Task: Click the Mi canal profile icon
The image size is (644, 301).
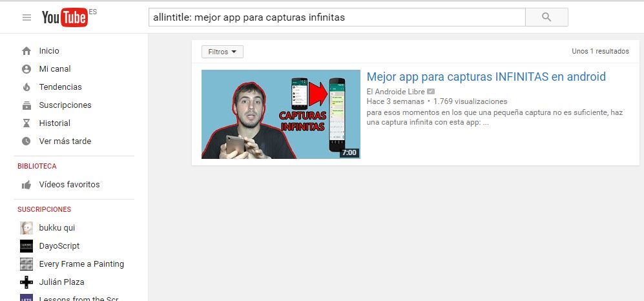Action: 26,69
